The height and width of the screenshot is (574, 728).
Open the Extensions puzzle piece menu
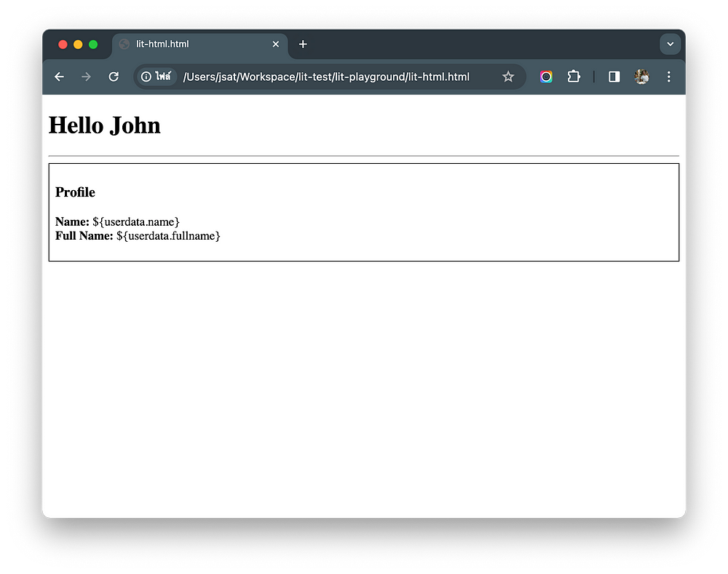574,76
